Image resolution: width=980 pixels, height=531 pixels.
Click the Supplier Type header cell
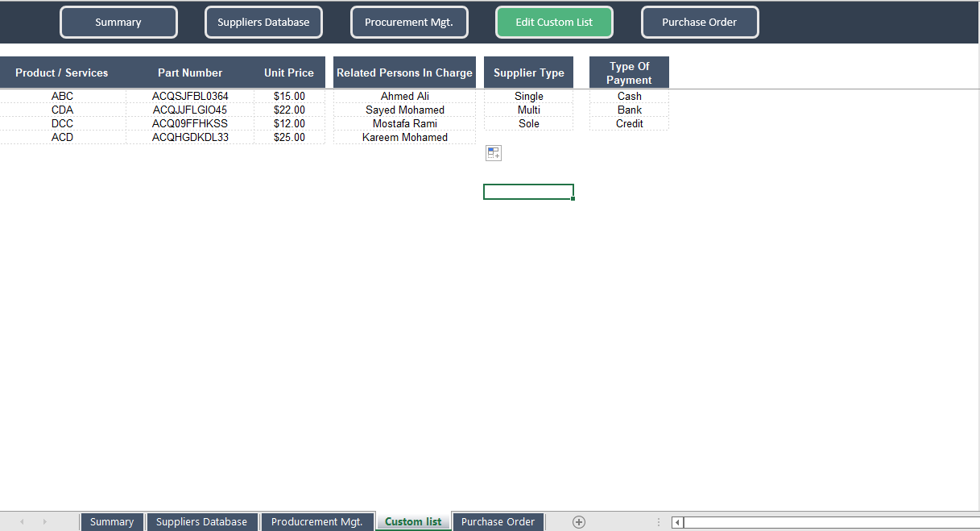pos(528,72)
